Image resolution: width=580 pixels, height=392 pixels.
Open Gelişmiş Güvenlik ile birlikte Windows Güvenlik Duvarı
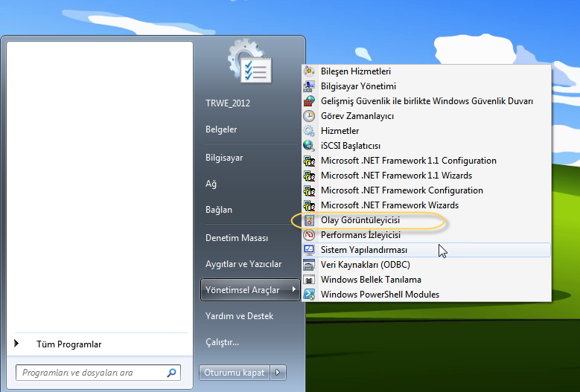coord(427,101)
